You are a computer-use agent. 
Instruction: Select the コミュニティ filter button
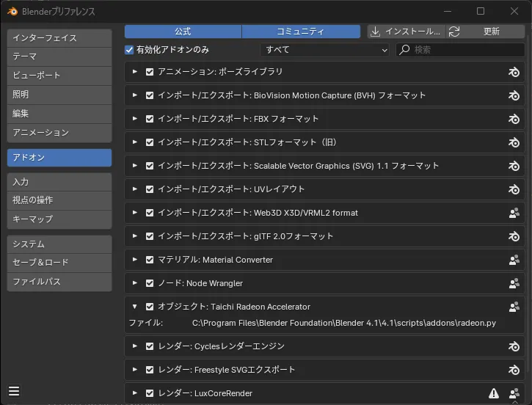301,32
